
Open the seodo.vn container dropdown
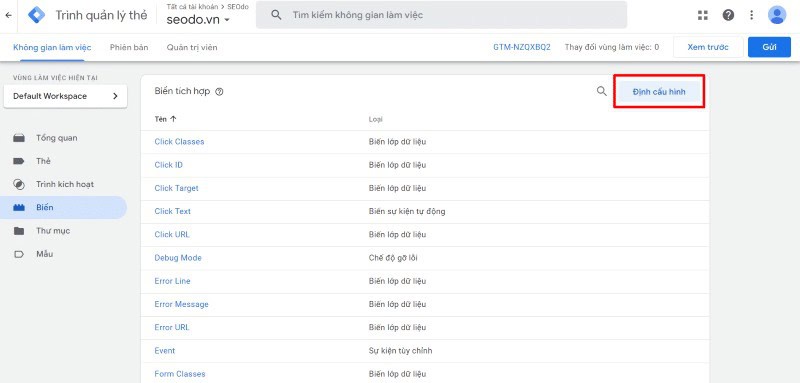click(x=198, y=19)
